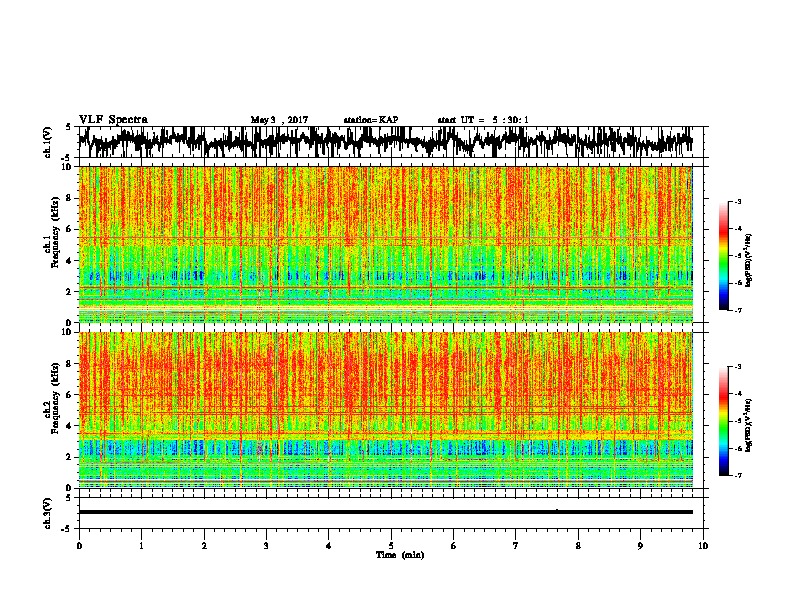This screenshot has width=792, height=612.
Task: Click time axis tick label "3"
Action: pos(266,545)
